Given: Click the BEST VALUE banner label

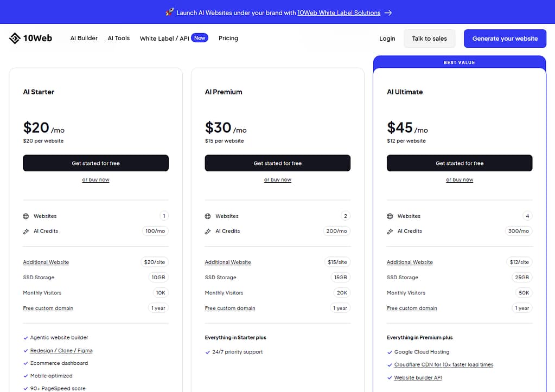Looking at the screenshot, I should coord(459,62).
